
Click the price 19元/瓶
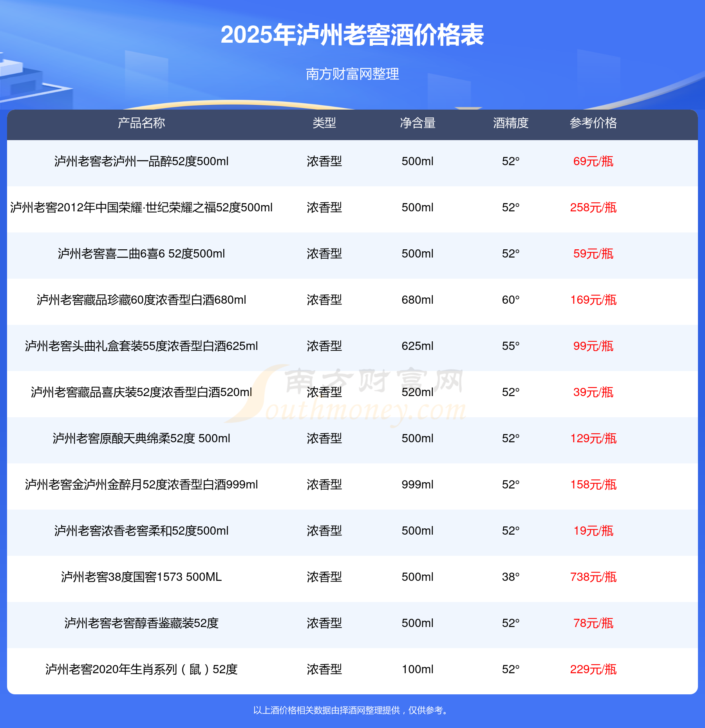(x=593, y=531)
